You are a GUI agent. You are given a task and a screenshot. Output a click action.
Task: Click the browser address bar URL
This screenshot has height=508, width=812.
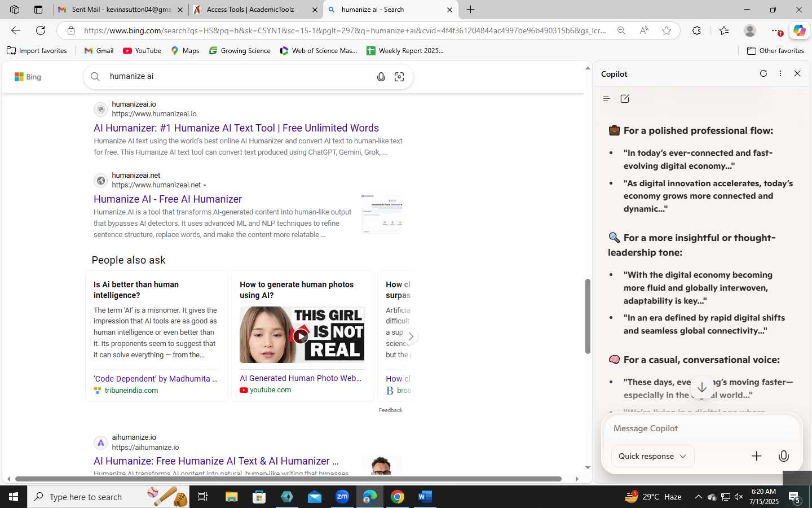click(x=345, y=30)
